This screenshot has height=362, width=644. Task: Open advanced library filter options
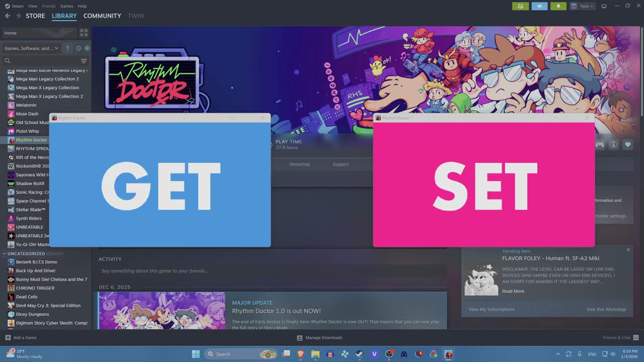tap(84, 61)
